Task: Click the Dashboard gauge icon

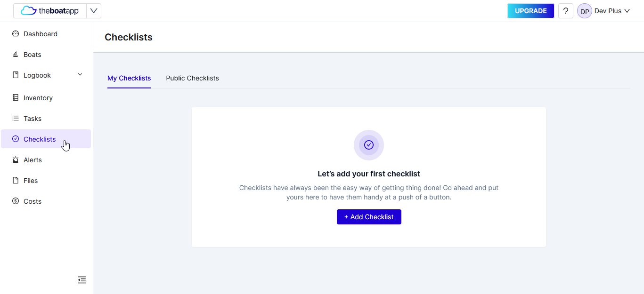Action: 16,34
